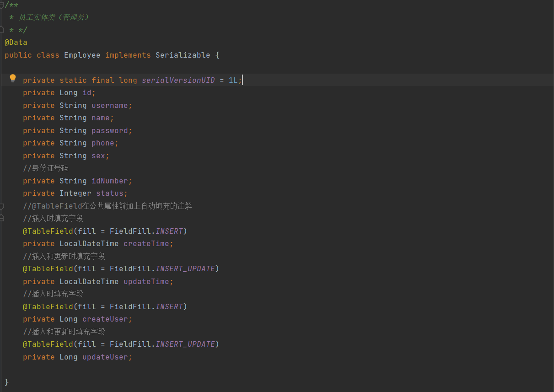The width and height of the screenshot is (554, 392).
Task: Click fold end marker at first //插入时填充字段 comment
Action: [1, 218]
